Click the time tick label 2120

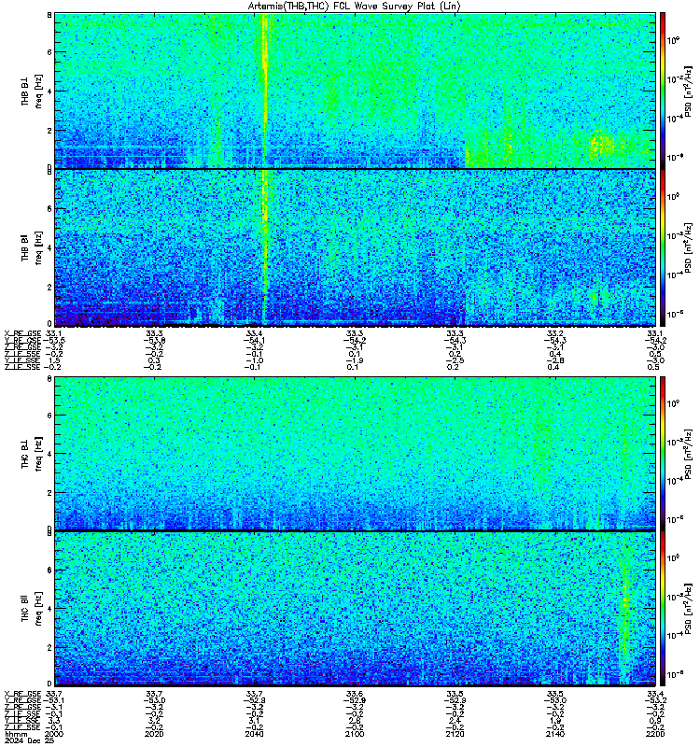pyautogui.click(x=455, y=734)
